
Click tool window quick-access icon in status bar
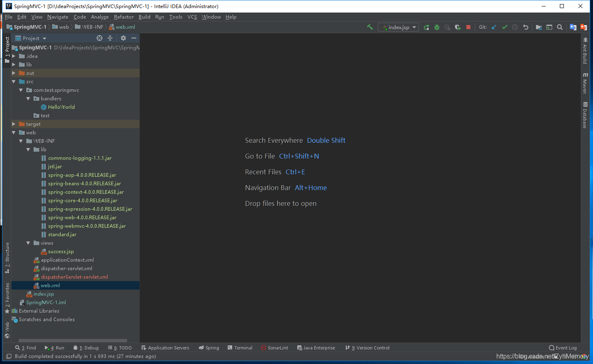tap(8, 356)
